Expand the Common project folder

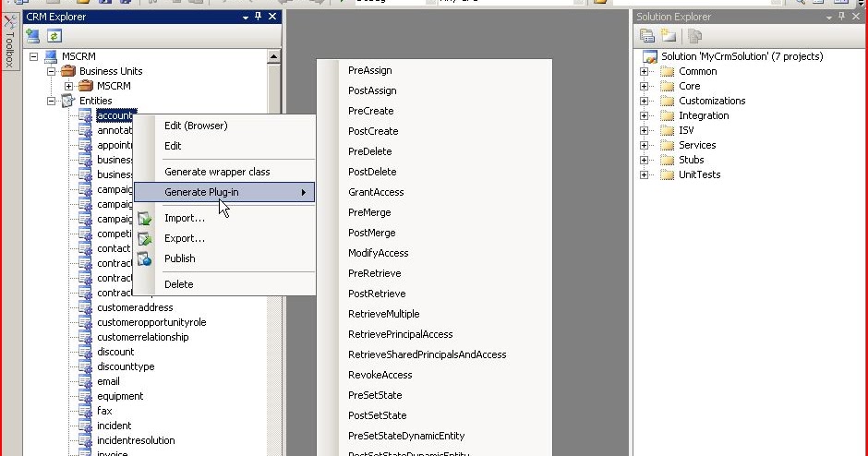tap(644, 71)
